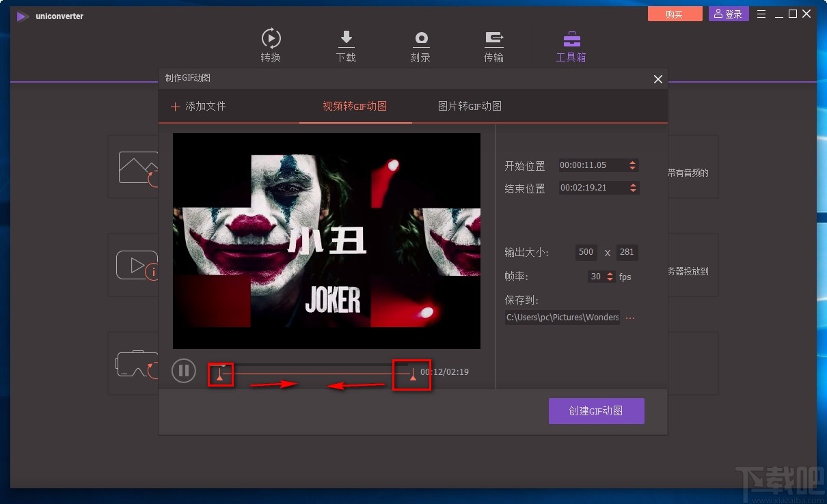Screen dimensions: 827x504
Task: Click the uniconverter logo icon
Action: [23, 16]
